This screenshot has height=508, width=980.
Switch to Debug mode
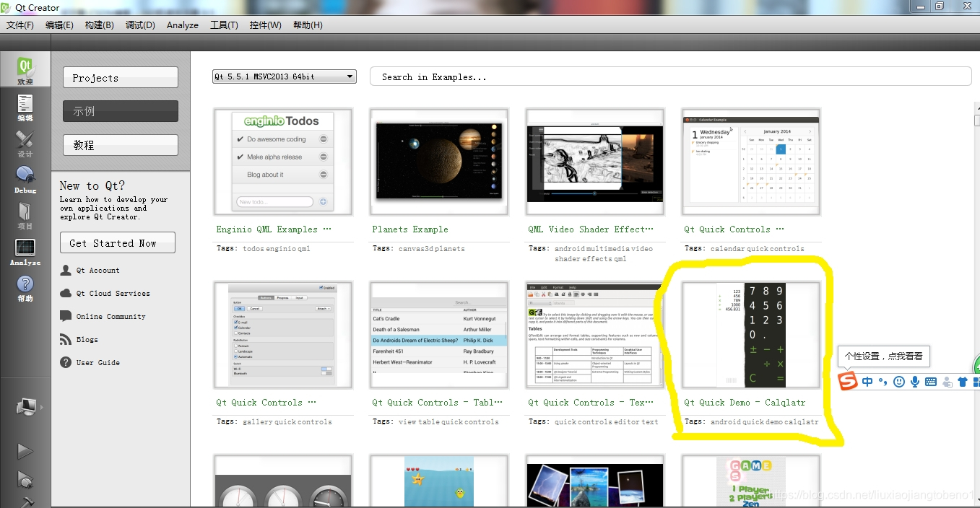point(25,179)
